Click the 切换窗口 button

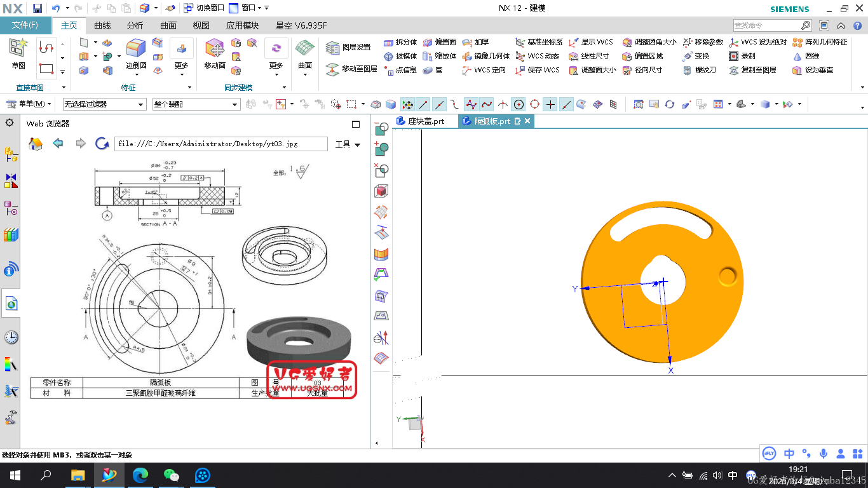coord(204,8)
